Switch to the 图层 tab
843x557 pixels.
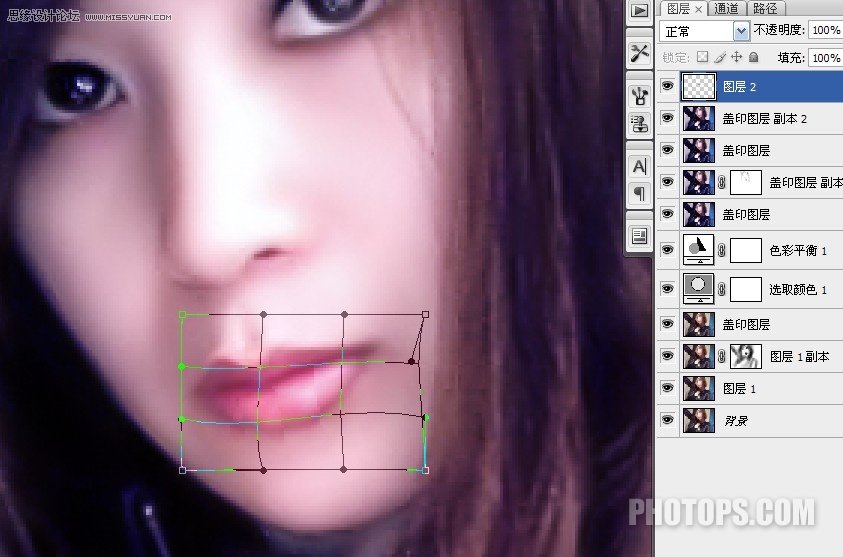click(x=678, y=9)
